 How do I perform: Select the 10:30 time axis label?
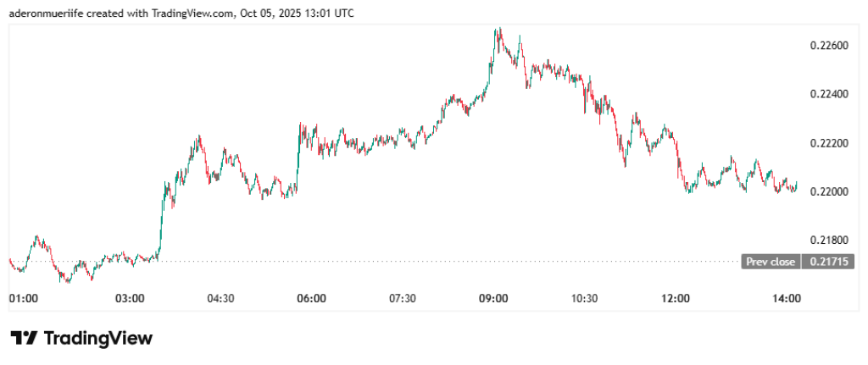[584, 298]
